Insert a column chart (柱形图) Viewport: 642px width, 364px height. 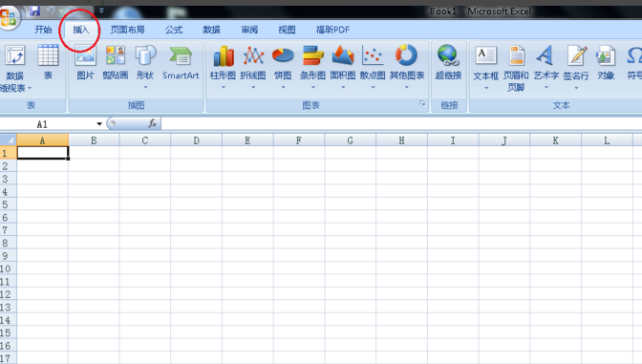pyautogui.click(x=224, y=56)
